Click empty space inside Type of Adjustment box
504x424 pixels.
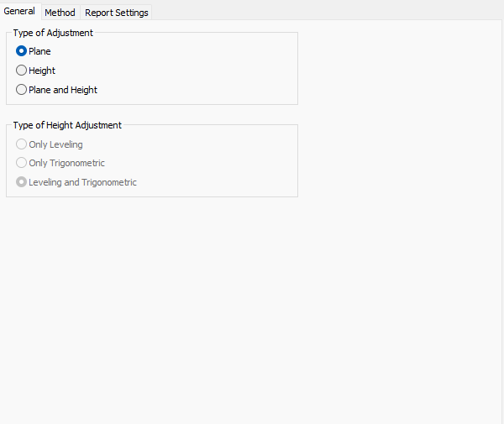(210, 71)
